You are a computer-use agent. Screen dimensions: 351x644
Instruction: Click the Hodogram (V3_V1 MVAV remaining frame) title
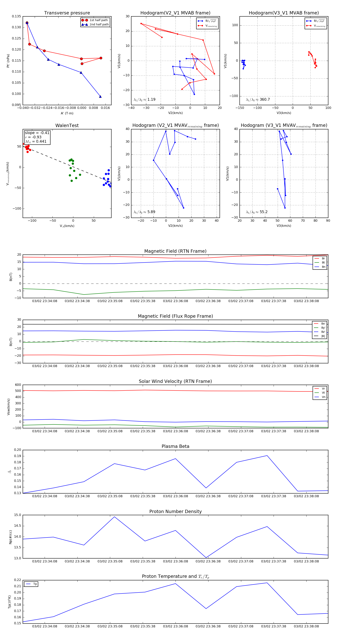(x=284, y=125)
